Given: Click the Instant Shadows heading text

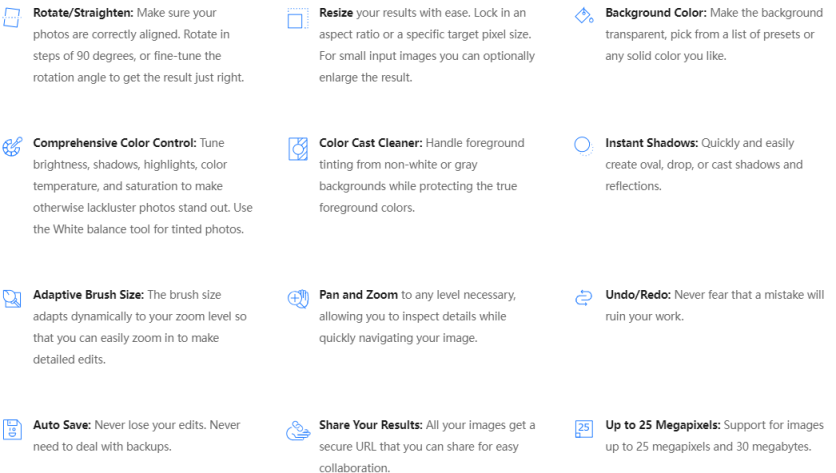Looking at the screenshot, I should pos(651,144).
